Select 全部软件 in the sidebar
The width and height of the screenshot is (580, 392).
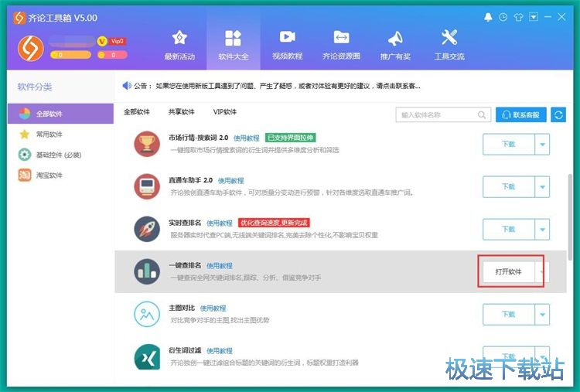[60, 114]
